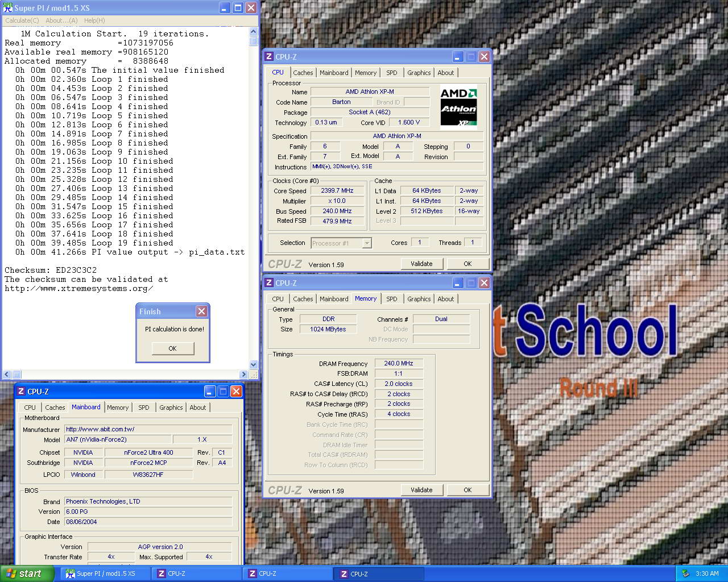
Task: Click the LPCIO value W83627HF
Action: (x=148, y=475)
